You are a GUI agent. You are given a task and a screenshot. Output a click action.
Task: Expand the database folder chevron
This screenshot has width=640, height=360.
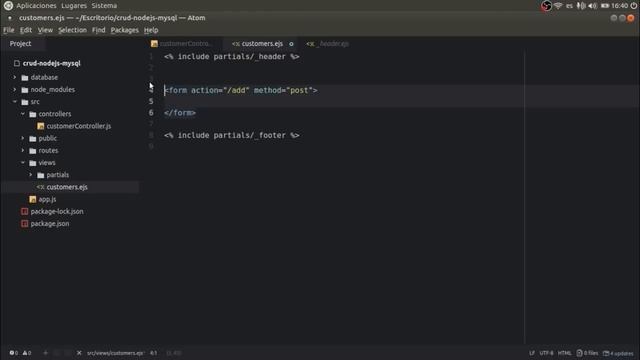(x=15, y=77)
